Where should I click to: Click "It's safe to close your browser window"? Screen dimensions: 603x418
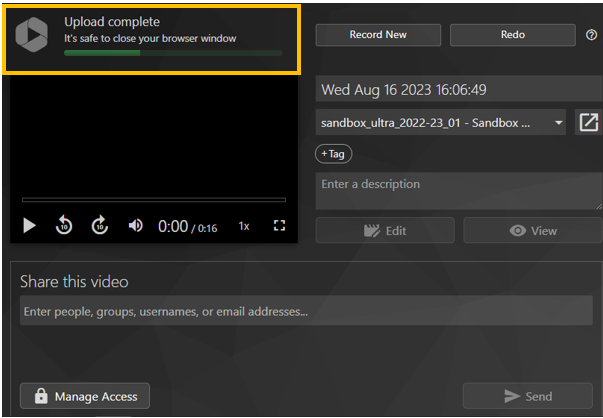pyautogui.click(x=150, y=39)
